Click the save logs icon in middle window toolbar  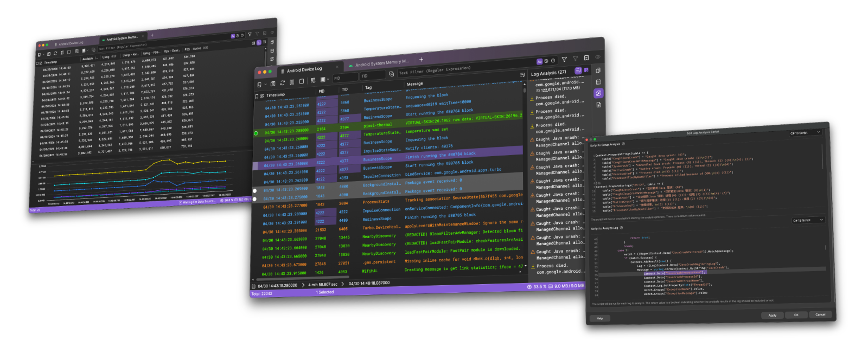click(273, 83)
